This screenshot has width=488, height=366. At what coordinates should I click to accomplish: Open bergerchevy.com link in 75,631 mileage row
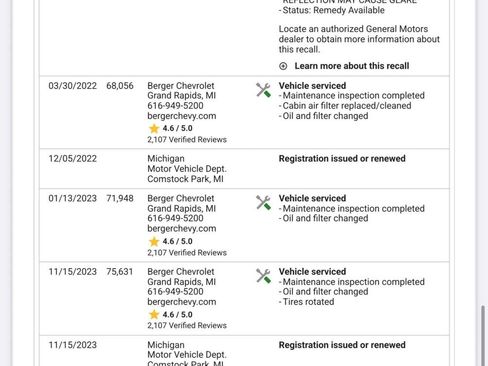[182, 302]
